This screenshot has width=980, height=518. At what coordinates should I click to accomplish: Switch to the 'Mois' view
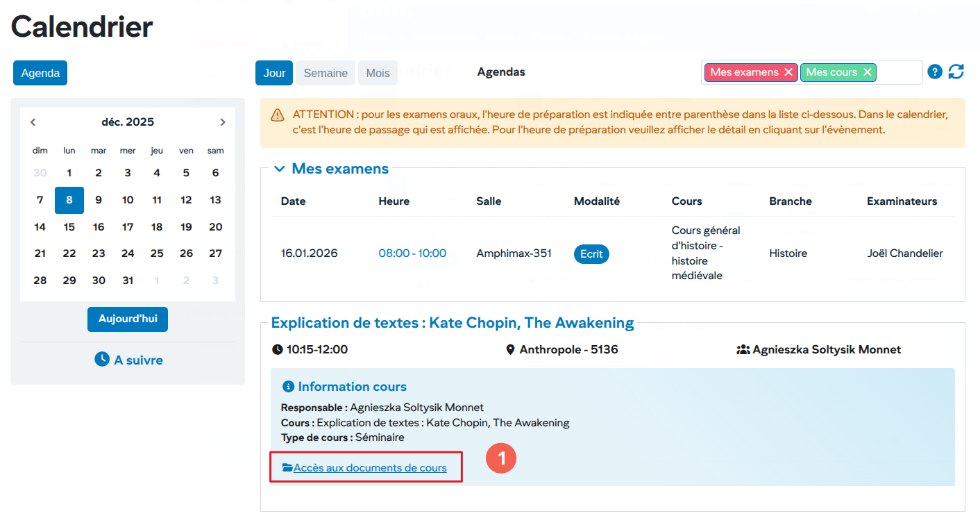coord(378,73)
